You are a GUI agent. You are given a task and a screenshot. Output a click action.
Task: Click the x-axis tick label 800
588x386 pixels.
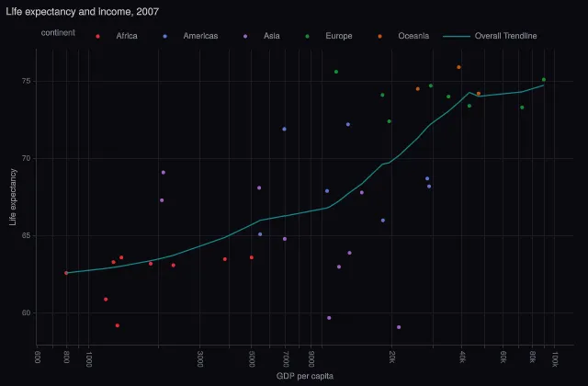(x=66, y=357)
